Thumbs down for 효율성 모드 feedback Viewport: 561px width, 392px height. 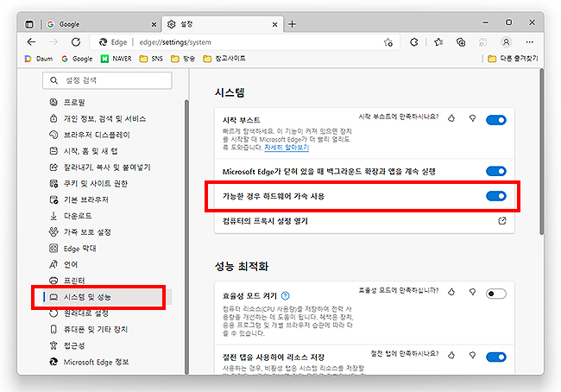(x=472, y=292)
